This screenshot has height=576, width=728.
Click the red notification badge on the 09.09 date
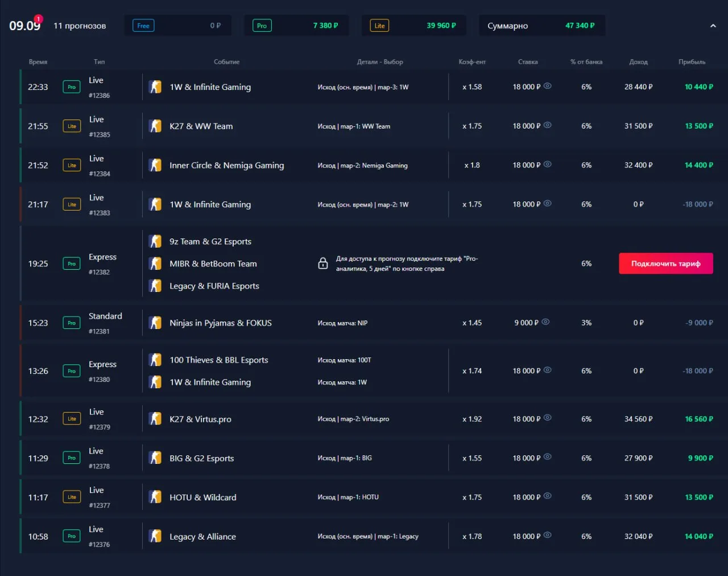(38, 19)
